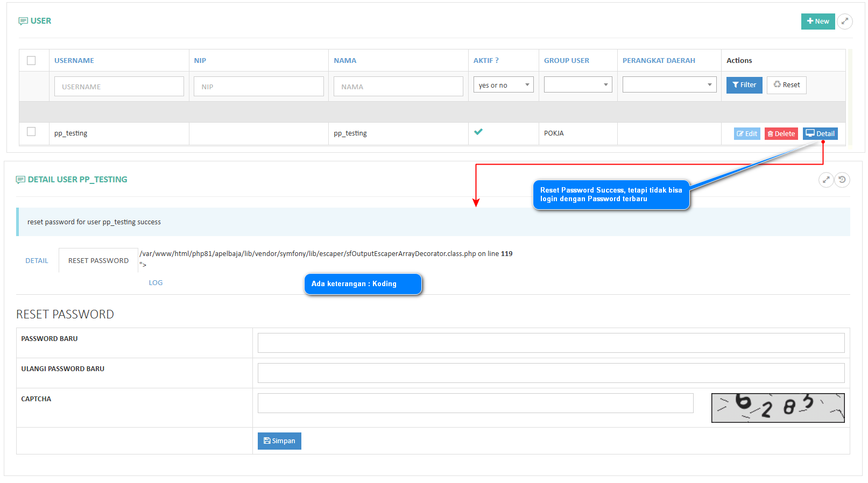
Task: Click the history refresh icon in Detail panel
Action: [842, 180]
